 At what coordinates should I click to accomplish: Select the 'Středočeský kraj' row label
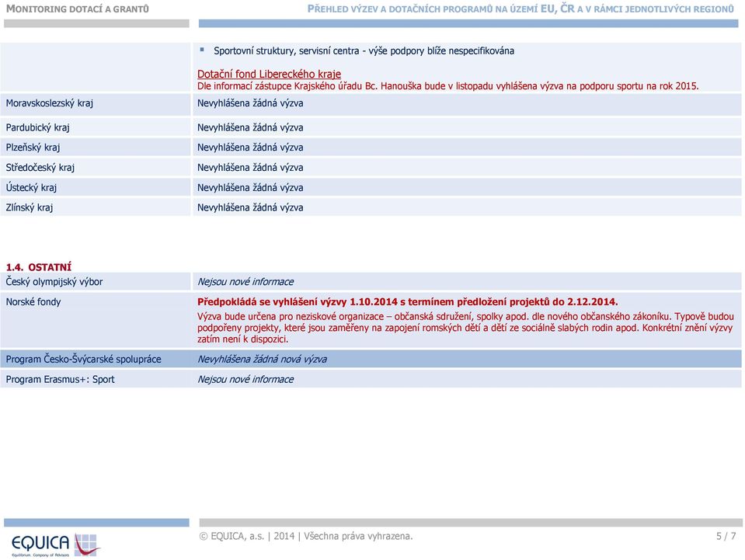40,167
